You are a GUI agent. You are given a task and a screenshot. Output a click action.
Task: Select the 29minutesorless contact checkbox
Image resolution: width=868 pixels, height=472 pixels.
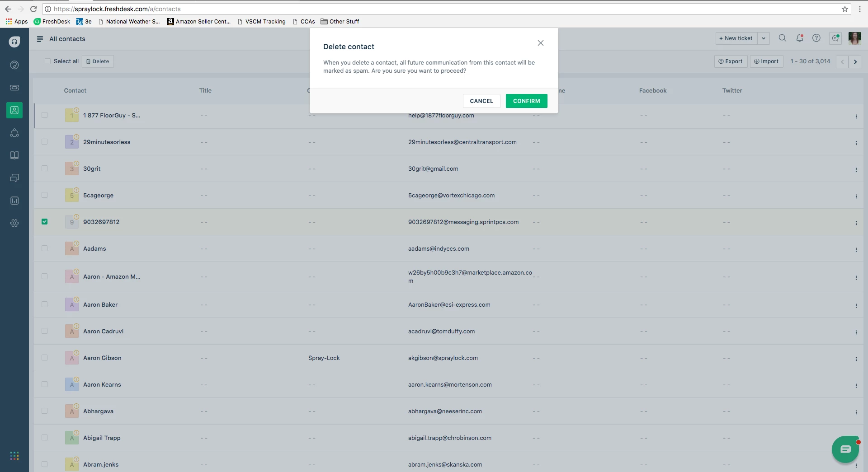tap(44, 142)
